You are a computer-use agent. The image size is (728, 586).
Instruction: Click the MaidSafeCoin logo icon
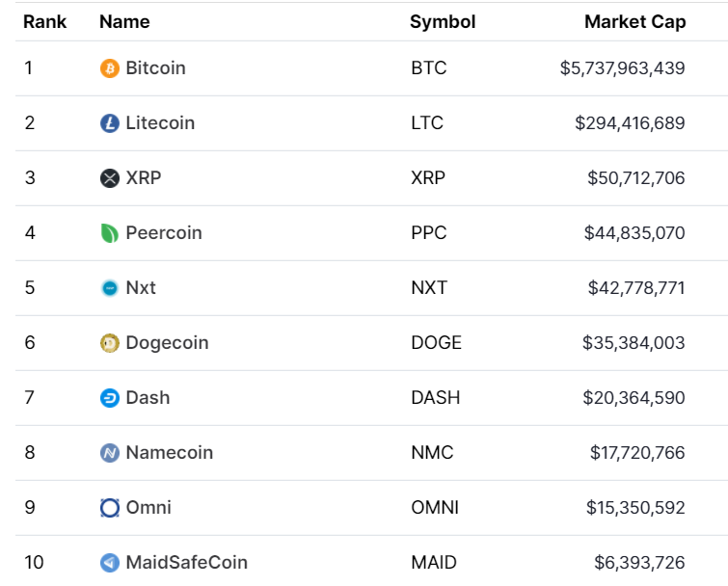tap(110, 563)
